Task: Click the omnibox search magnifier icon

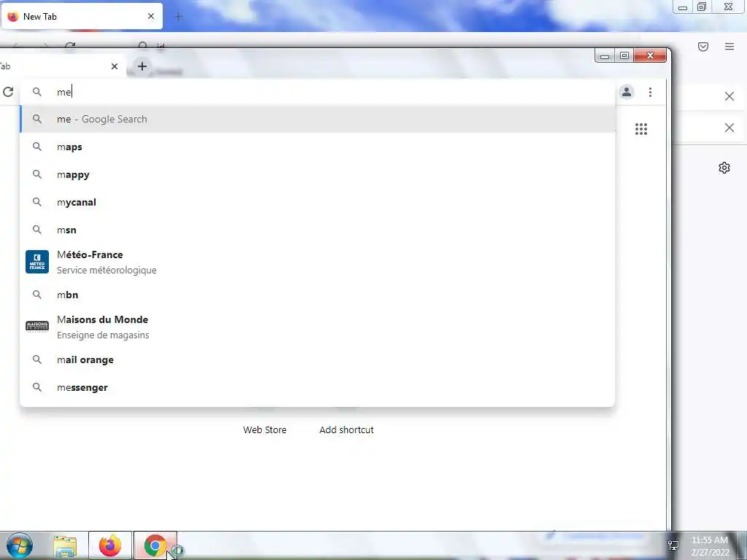Action: (x=36, y=91)
